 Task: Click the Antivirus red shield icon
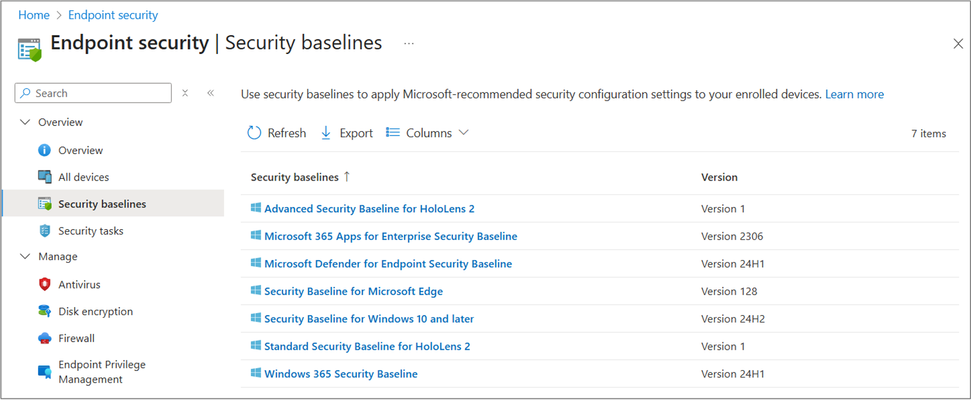[x=44, y=284]
